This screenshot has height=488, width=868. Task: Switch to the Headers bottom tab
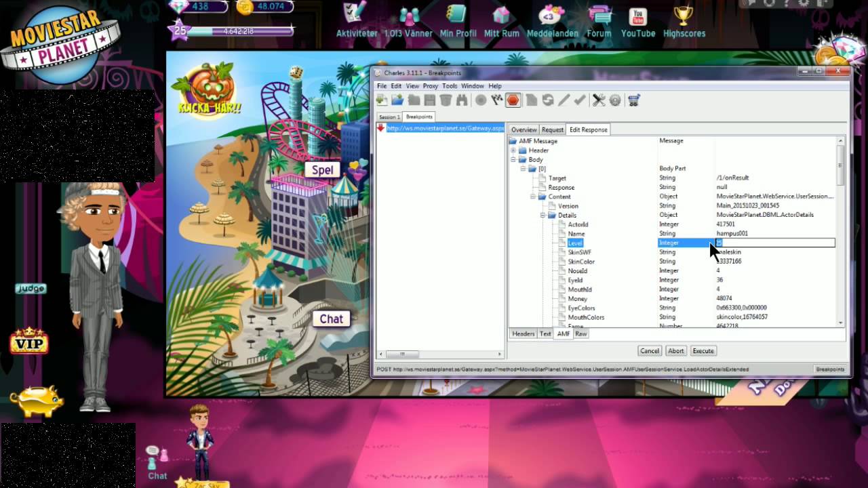pyautogui.click(x=524, y=333)
